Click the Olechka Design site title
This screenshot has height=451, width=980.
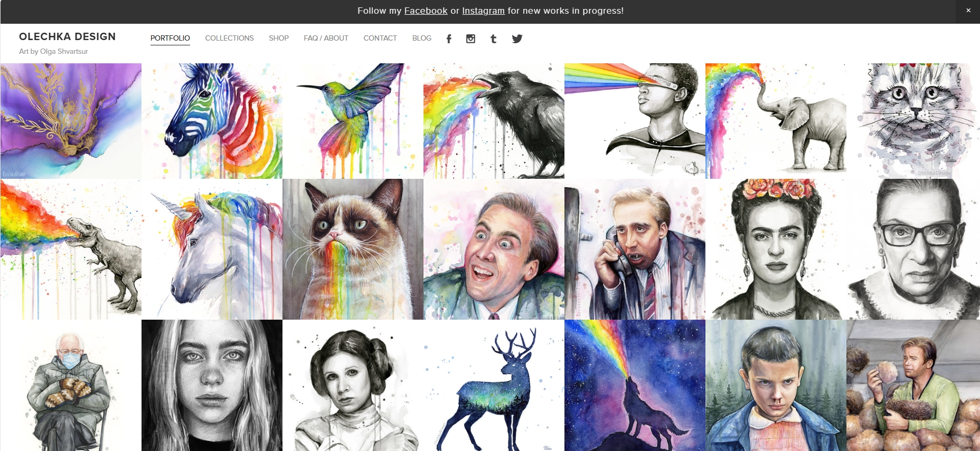(x=67, y=36)
